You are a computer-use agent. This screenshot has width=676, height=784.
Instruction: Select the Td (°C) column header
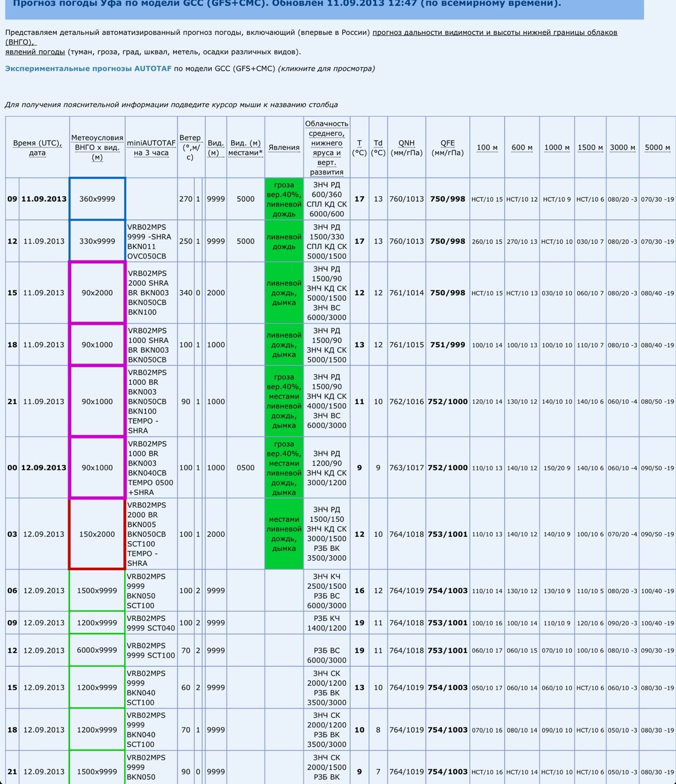point(378,148)
